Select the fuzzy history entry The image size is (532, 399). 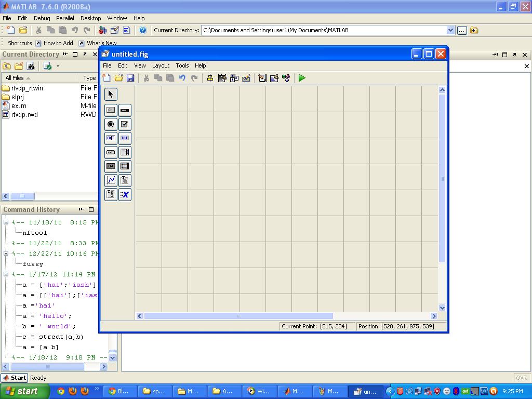[33, 264]
